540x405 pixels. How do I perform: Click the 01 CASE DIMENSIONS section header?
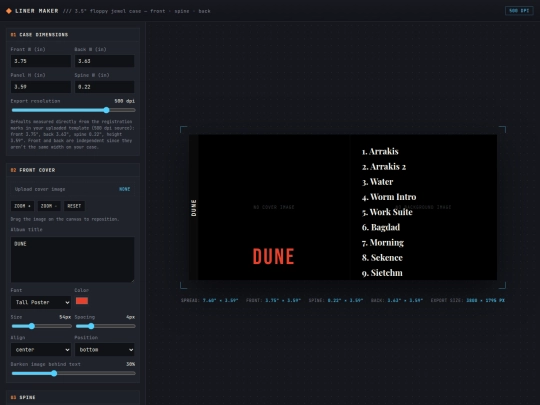73,35
